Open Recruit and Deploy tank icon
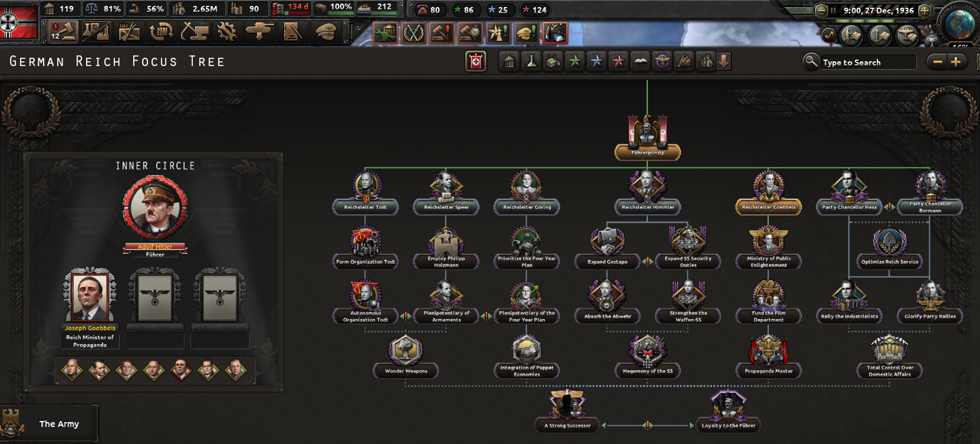Image resolution: width=980 pixels, height=444 pixels. [x=259, y=32]
